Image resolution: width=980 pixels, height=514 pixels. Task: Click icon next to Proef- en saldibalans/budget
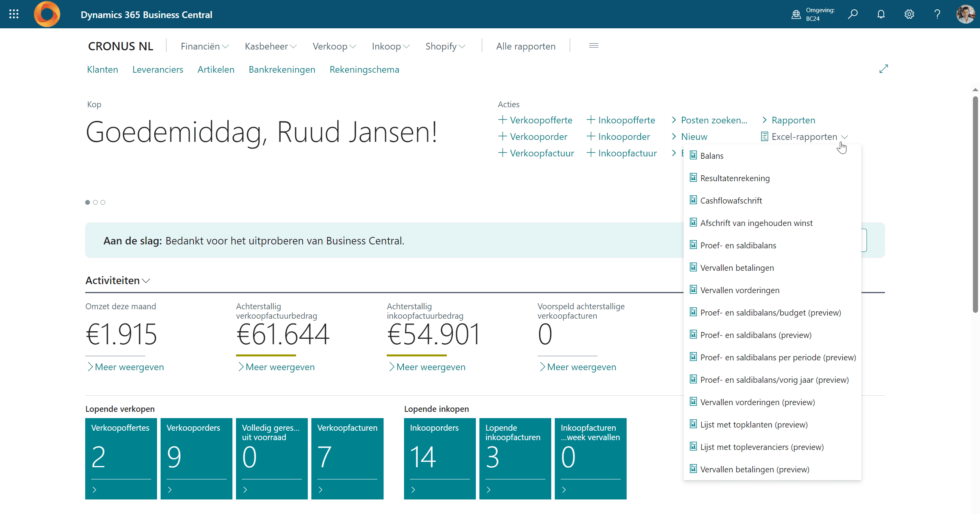pyautogui.click(x=693, y=312)
